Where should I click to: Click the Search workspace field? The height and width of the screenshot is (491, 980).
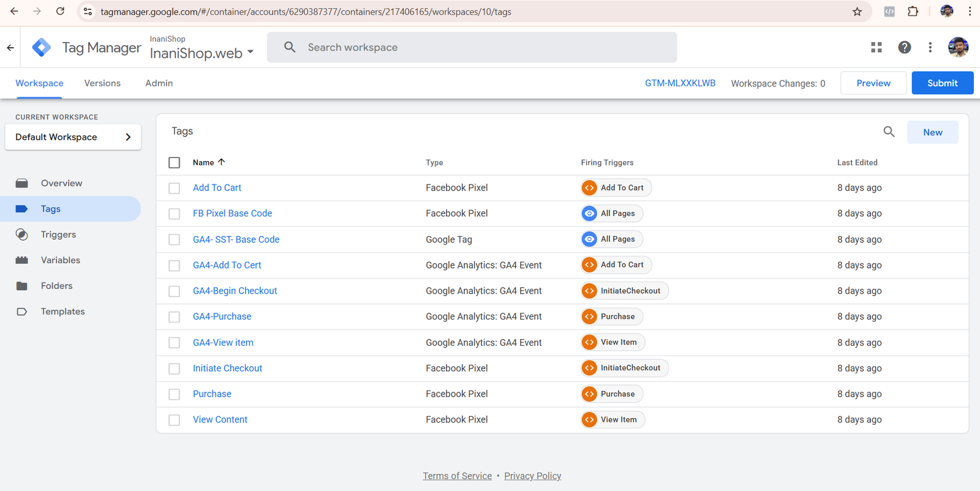pos(472,47)
